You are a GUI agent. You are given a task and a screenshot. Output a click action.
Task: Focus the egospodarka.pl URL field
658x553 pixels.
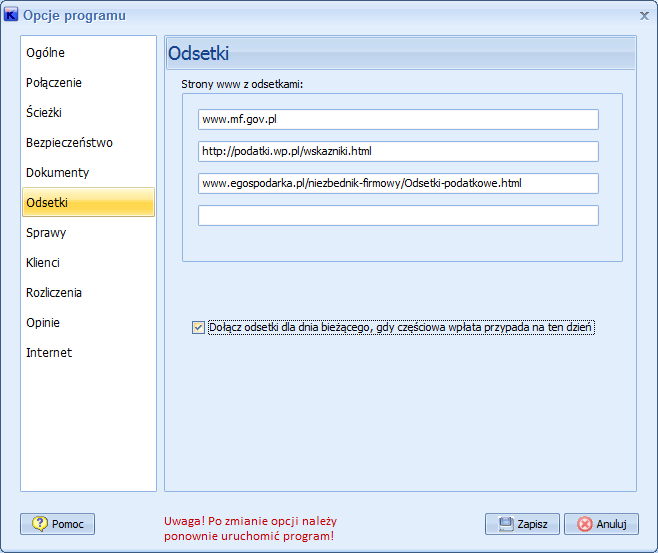coord(398,183)
